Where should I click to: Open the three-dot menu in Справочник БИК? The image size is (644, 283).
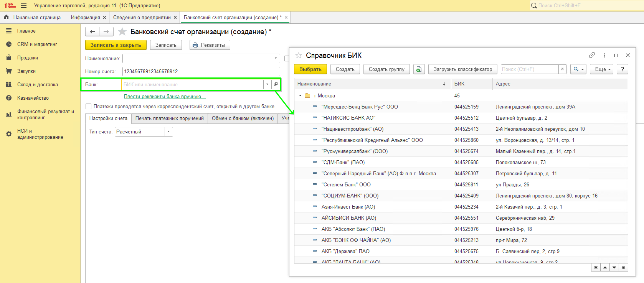coord(604,55)
